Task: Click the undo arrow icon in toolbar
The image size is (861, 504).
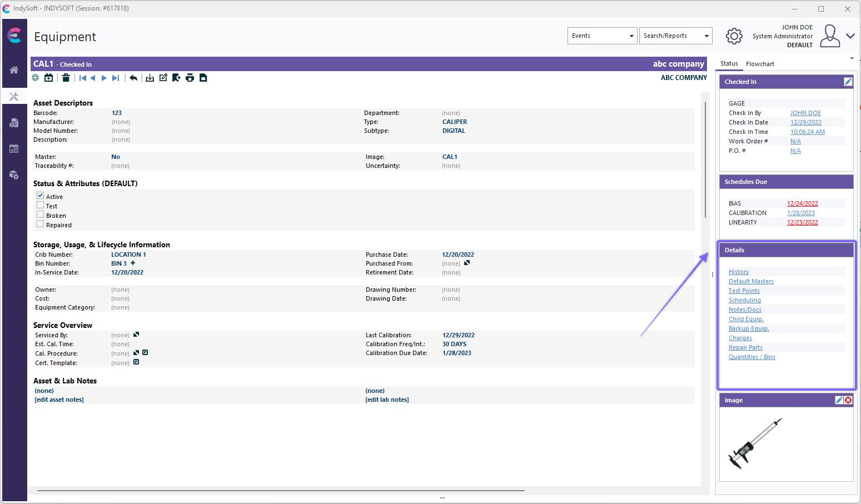Action: (x=133, y=78)
